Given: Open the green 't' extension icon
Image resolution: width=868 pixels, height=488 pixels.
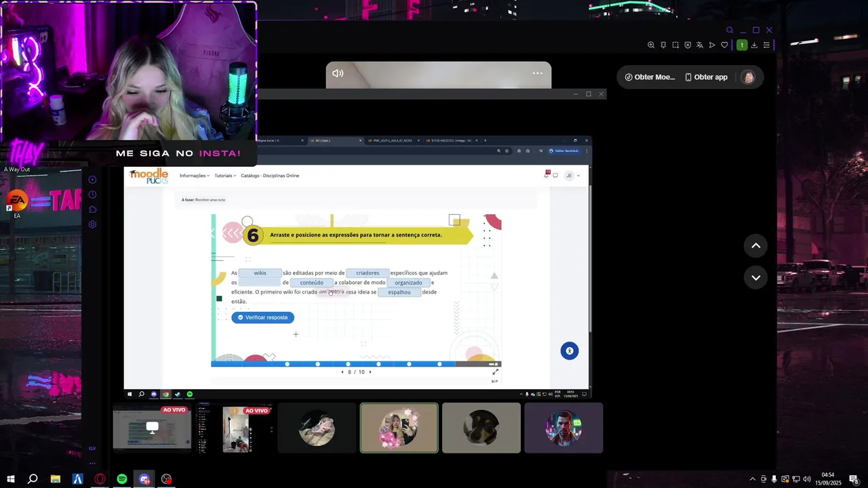Looking at the screenshot, I should click(742, 45).
